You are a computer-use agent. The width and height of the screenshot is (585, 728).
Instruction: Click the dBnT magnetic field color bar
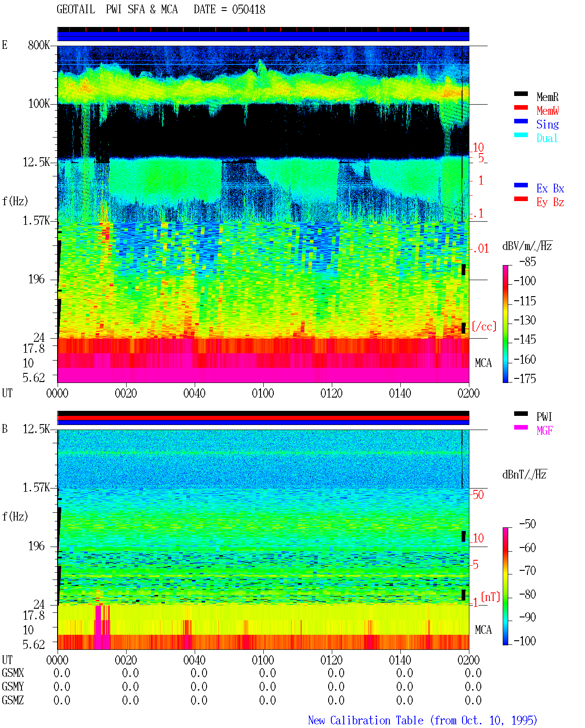click(505, 586)
